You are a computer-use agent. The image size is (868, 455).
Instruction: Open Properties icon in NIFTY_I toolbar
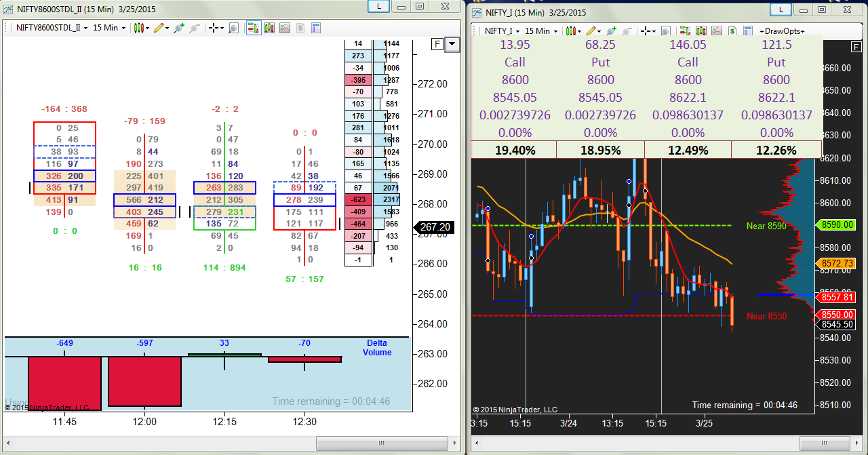pos(748,31)
